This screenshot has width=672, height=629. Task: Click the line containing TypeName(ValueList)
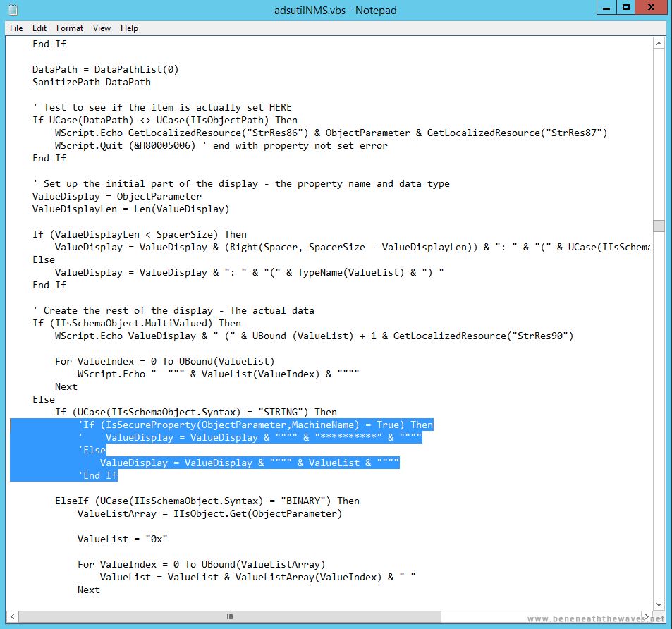click(x=250, y=272)
